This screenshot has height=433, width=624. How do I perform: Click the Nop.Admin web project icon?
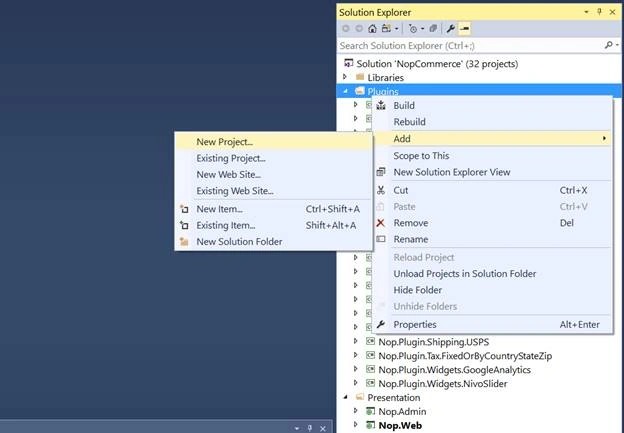[x=370, y=411]
